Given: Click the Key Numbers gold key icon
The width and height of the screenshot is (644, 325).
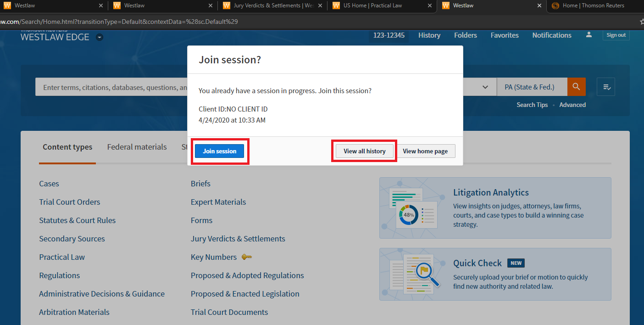Looking at the screenshot, I should (x=246, y=257).
